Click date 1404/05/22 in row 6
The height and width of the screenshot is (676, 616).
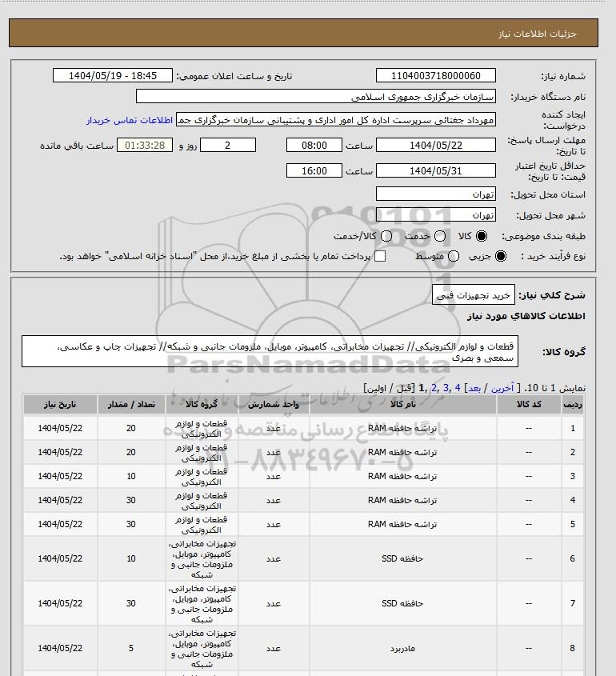[x=60, y=558]
